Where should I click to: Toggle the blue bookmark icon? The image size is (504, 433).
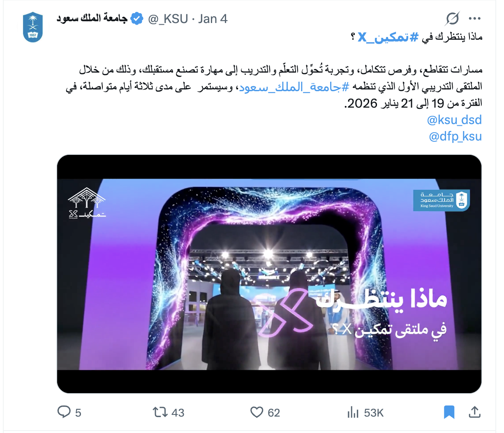point(449,412)
